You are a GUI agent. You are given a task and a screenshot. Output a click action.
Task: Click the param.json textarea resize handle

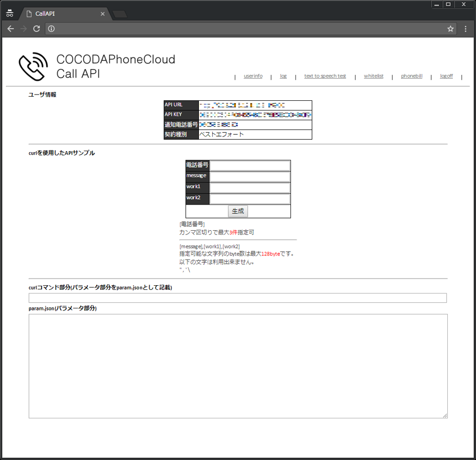tap(445, 415)
